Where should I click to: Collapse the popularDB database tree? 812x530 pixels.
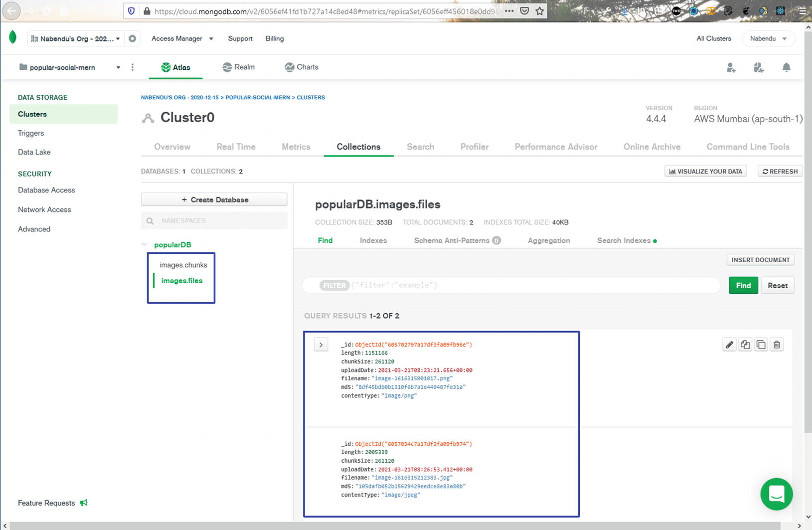tap(145, 245)
